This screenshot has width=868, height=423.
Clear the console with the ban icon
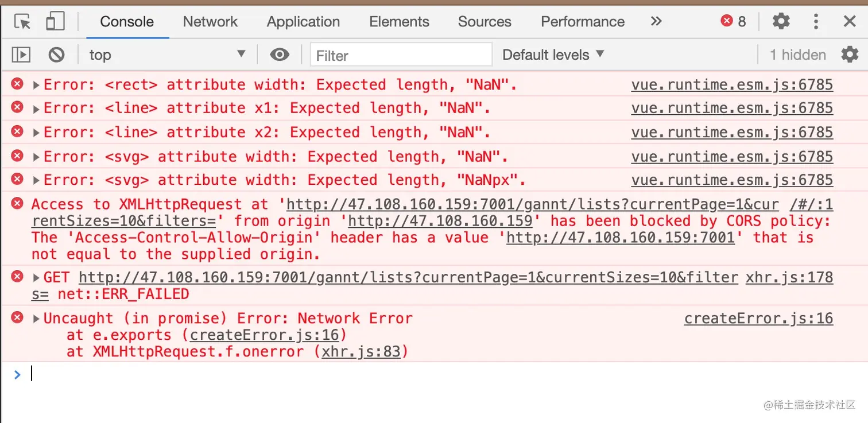click(x=56, y=55)
